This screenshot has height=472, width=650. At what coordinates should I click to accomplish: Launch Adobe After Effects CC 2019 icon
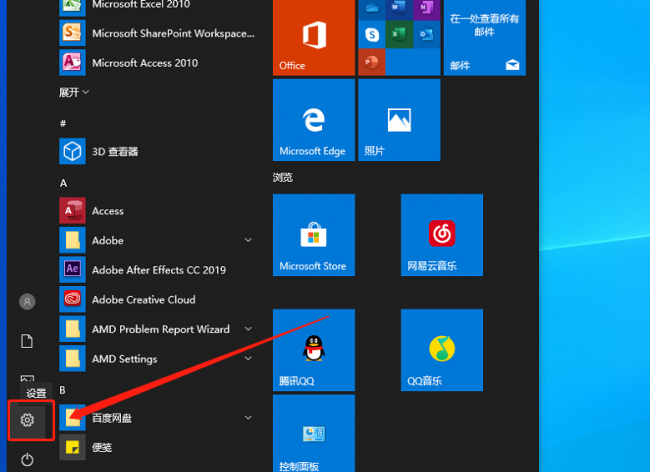tap(72, 269)
